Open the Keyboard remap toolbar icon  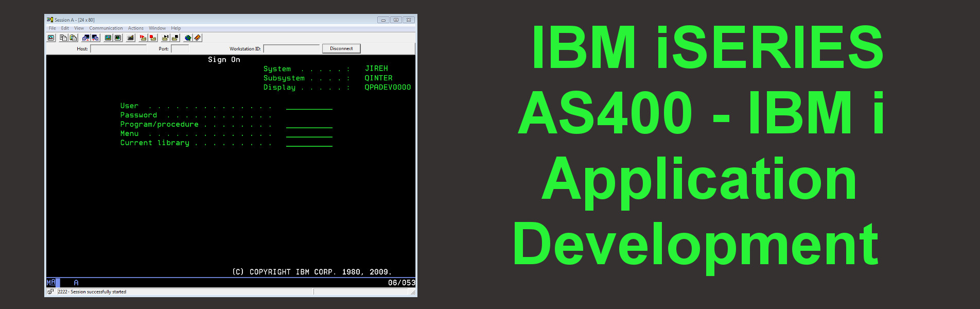[131, 38]
